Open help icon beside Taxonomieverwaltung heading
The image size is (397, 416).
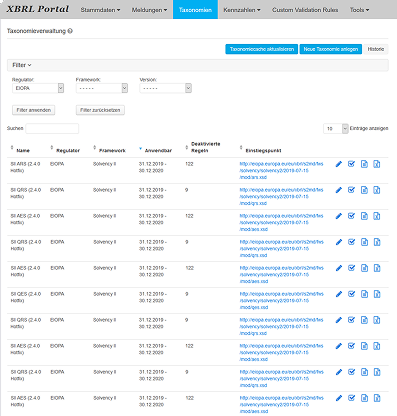pos(70,31)
